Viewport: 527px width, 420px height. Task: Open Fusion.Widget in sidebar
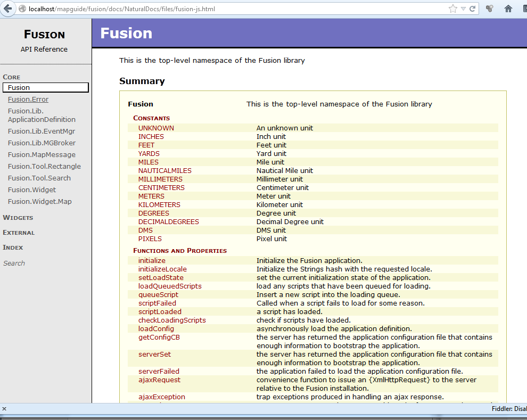click(x=32, y=190)
